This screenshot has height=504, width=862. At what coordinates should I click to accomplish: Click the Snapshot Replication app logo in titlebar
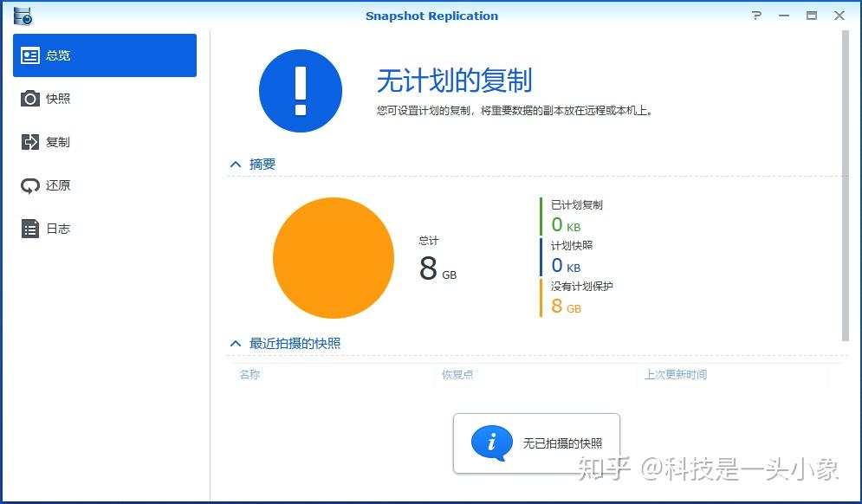coord(22,15)
